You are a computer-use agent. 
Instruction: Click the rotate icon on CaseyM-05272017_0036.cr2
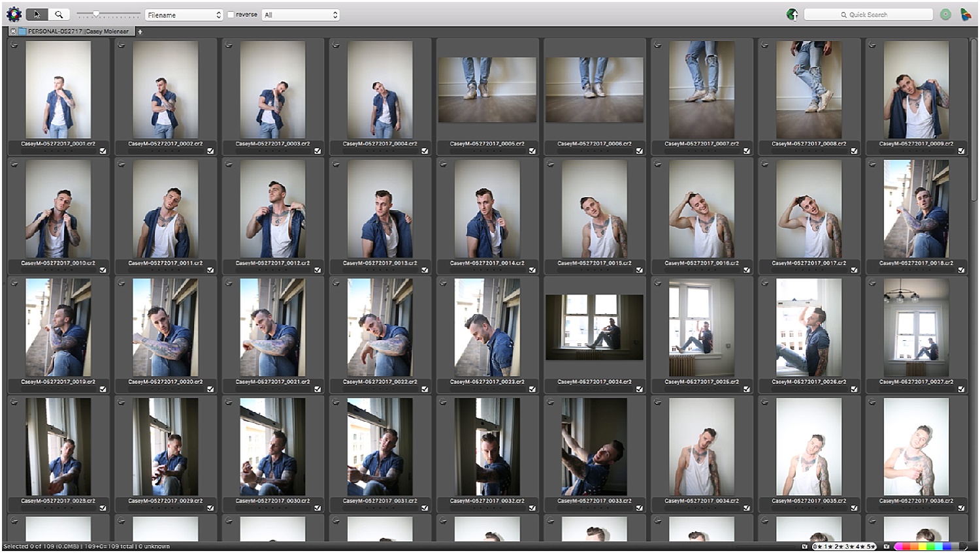[x=872, y=403]
